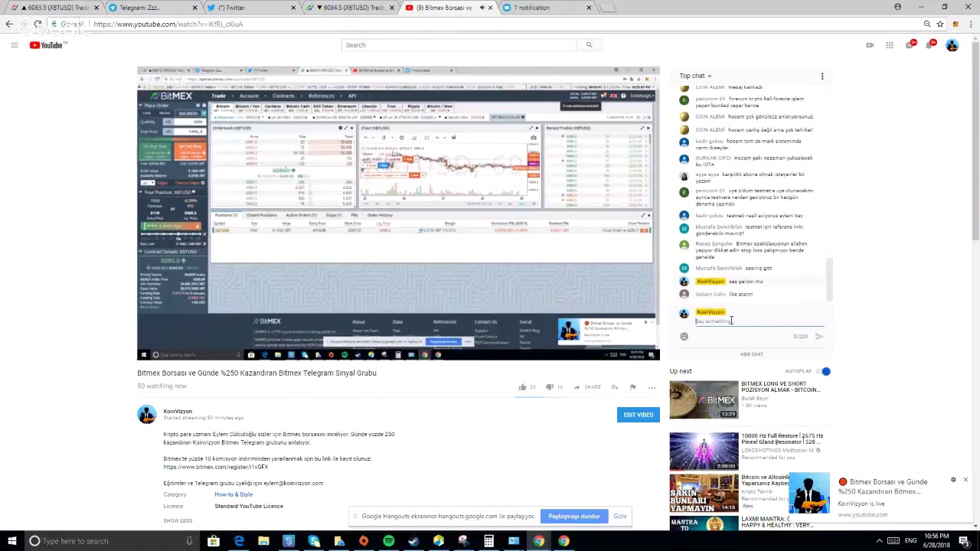Open the Chrome three-dot menu
Viewport: 980px width, 551px height.
(969, 24)
